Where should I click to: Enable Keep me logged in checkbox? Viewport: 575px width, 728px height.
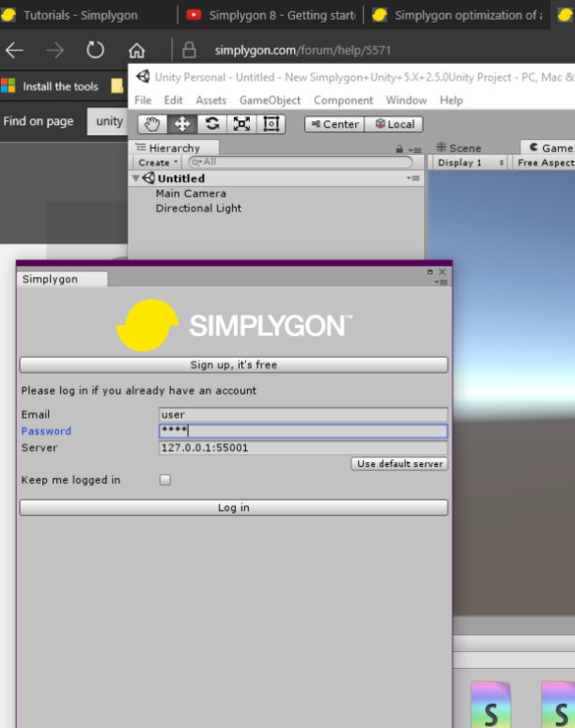coord(164,480)
